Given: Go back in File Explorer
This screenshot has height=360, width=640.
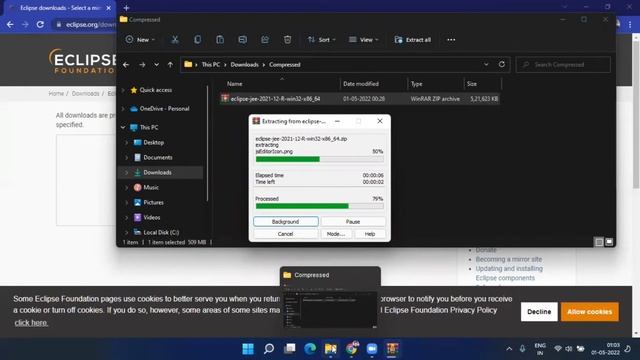Looking at the screenshot, I should point(126,64).
